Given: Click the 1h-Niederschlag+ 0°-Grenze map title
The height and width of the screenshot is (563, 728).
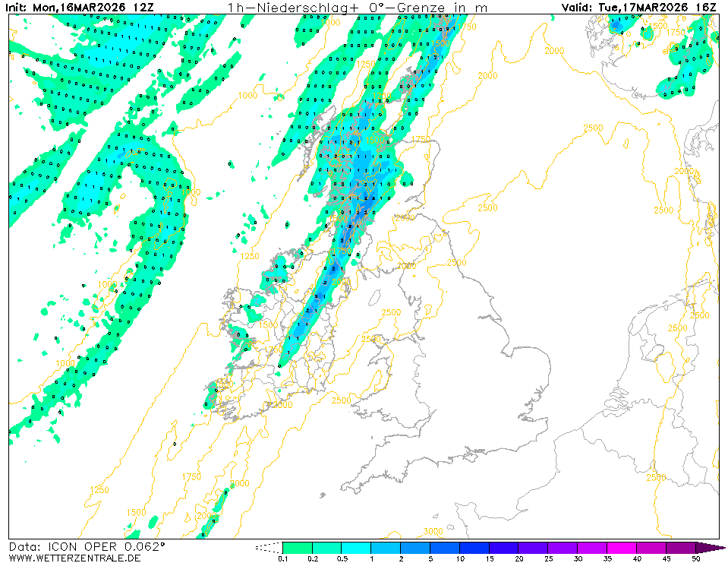Looking at the screenshot, I should pyautogui.click(x=358, y=7).
